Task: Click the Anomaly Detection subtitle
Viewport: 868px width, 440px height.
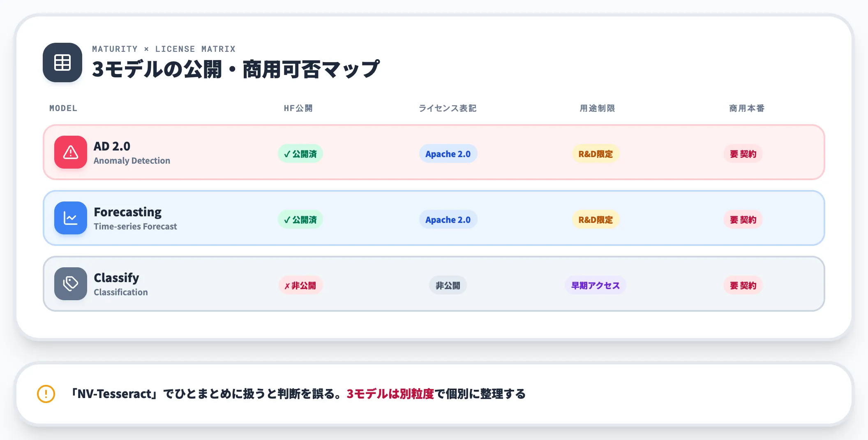Action: point(132,161)
